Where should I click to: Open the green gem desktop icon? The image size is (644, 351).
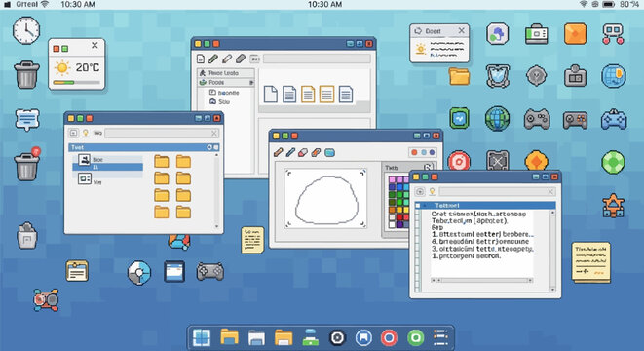(x=613, y=162)
